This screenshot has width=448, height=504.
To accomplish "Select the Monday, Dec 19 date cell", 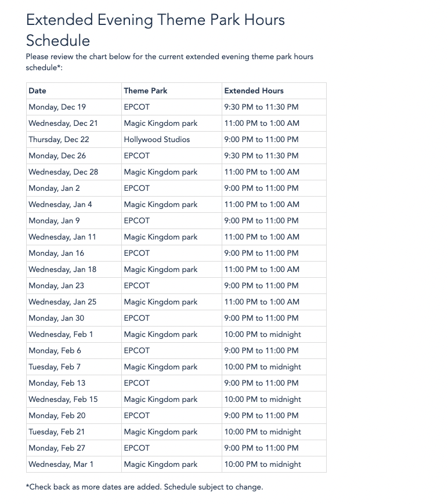I will (57, 107).
